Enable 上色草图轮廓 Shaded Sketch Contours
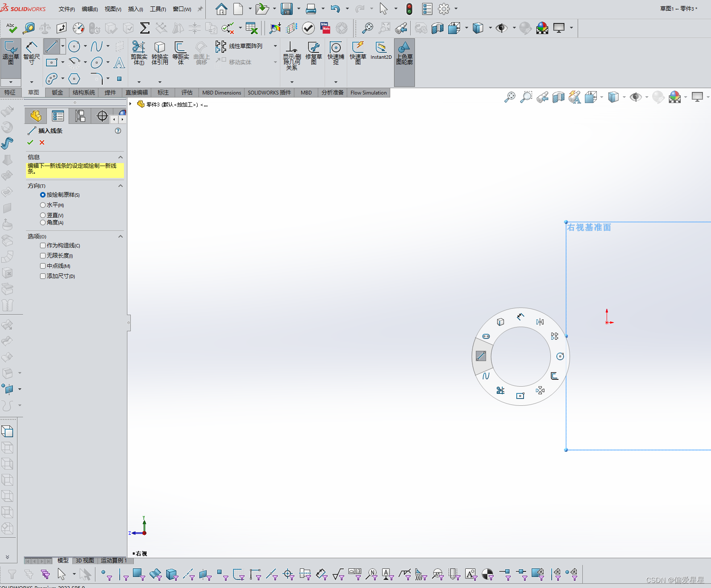This screenshot has height=588, width=711. tap(404, 53)
